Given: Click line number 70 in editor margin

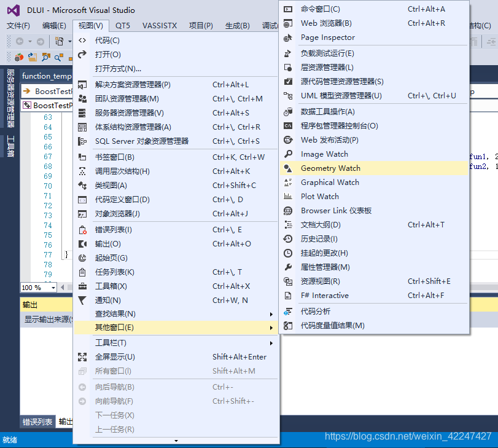Looking at the screenshot, I should (48, 186).
